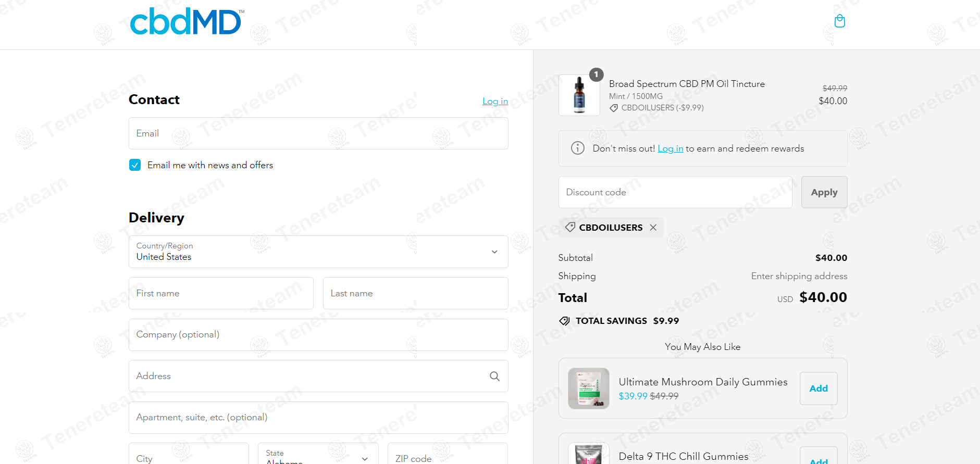This screenshot has width=980, height=464.
Task: Remove the CBDOILUSERS discount code
Action: pos(653,228)
